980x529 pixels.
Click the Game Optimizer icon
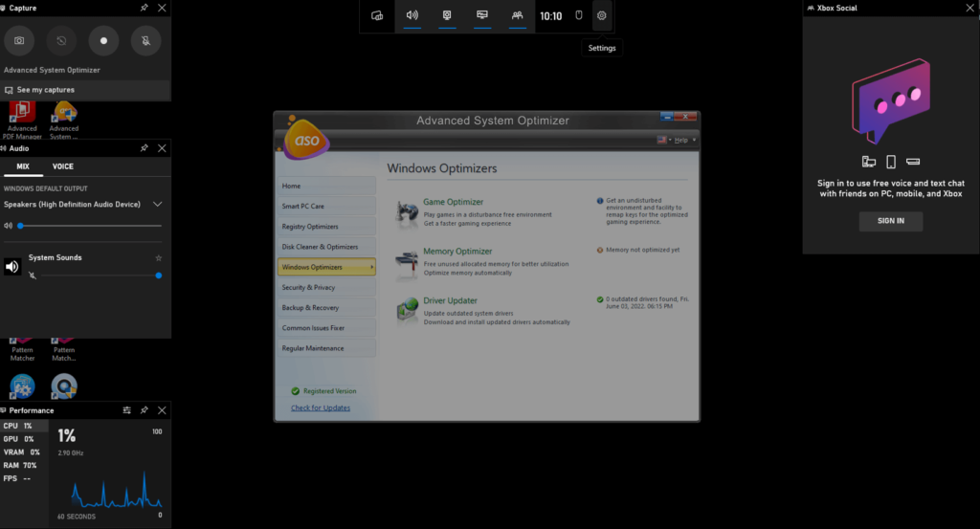(x=407, y=213)
